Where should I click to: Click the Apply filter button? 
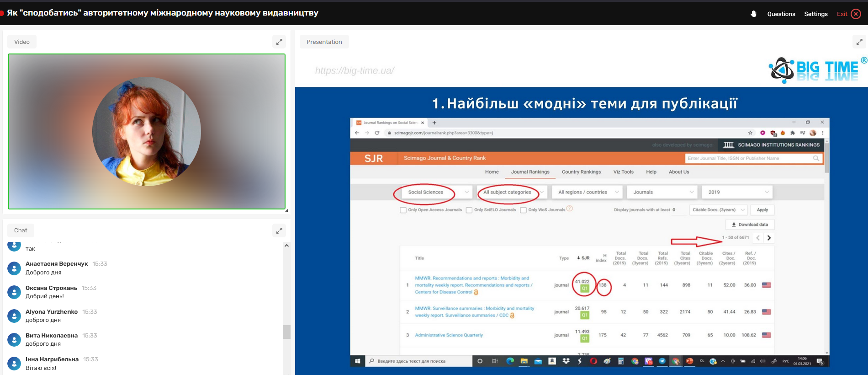tap(762, 210)
